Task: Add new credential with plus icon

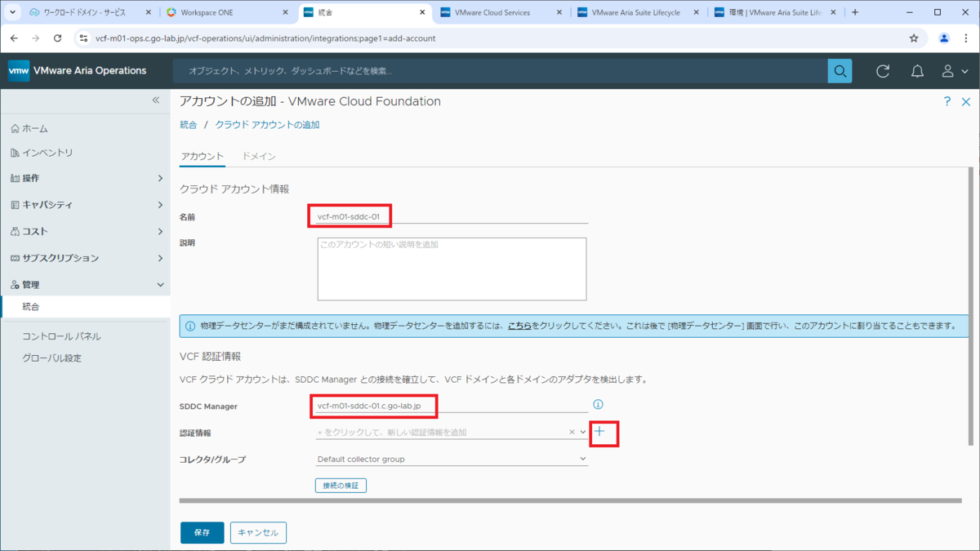Action: pos(599,431)
